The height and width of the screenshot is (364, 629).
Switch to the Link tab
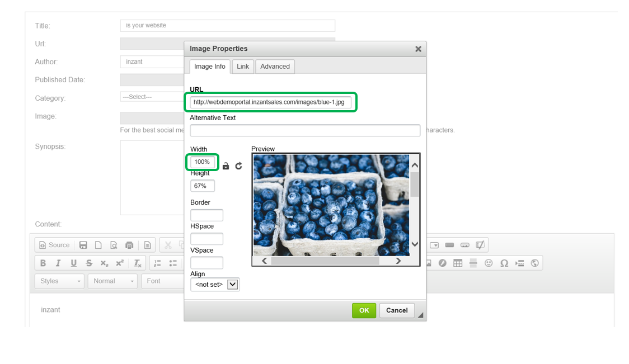pos(243,67)
